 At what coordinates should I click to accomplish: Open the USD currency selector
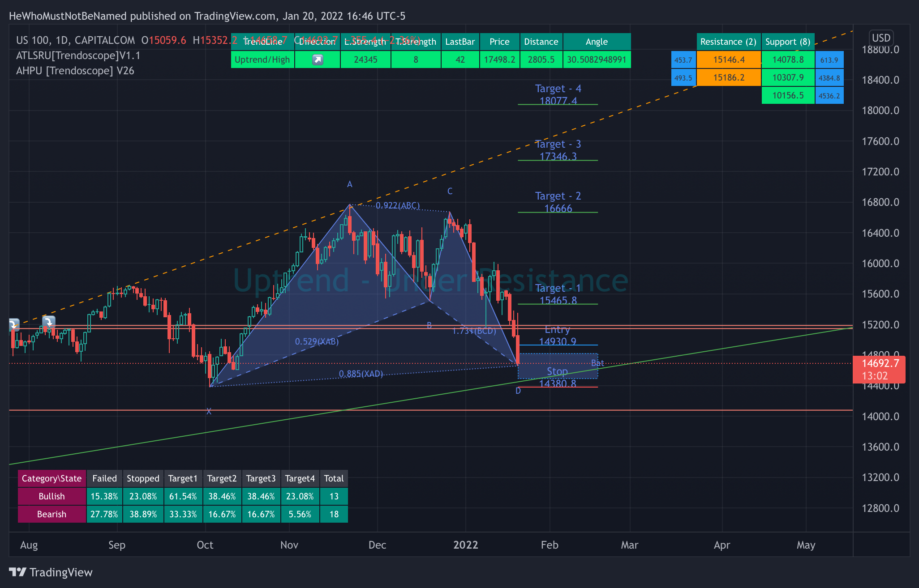tap(881, 38)
